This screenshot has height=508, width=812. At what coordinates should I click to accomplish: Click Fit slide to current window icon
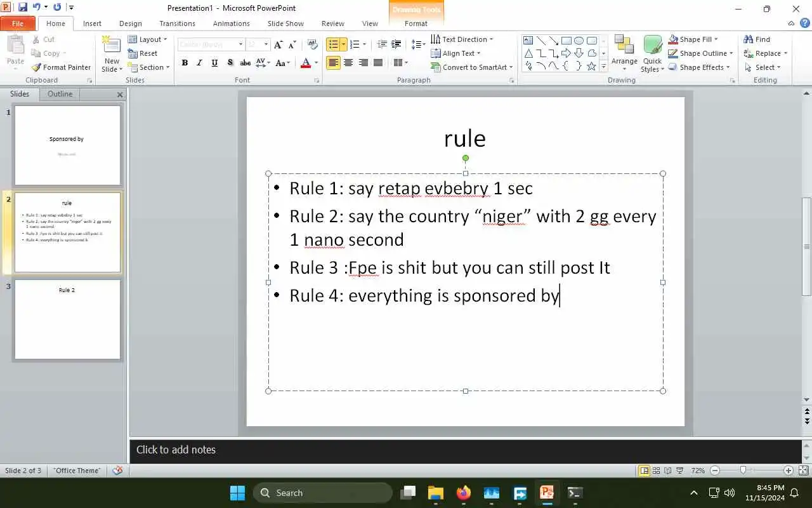click(803, 471)
